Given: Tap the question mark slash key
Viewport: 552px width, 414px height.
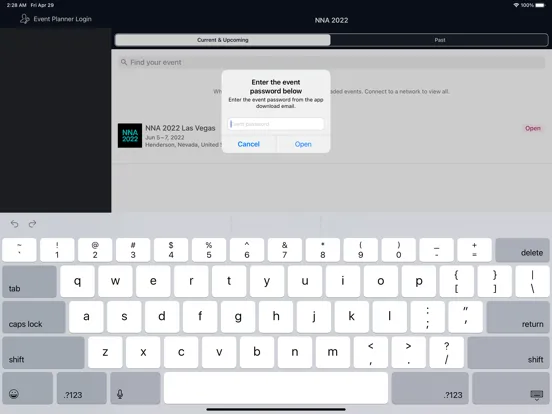Looking at the screenshot, I should tap(446, 352).
